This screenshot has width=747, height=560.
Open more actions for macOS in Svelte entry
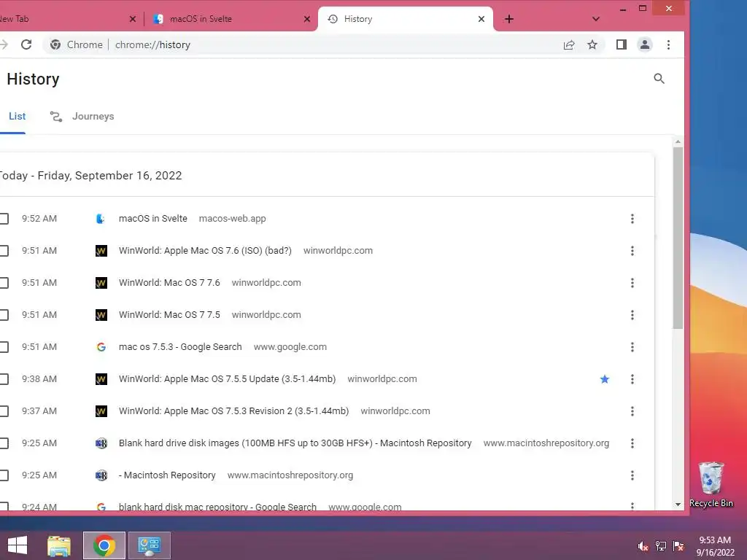click(x=632, y=219)
